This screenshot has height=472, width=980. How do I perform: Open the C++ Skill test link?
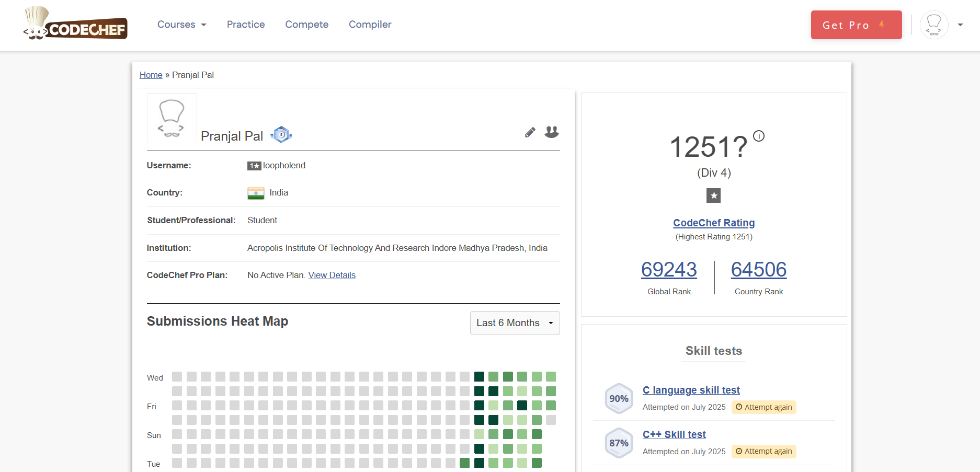(x=674, y=434)
